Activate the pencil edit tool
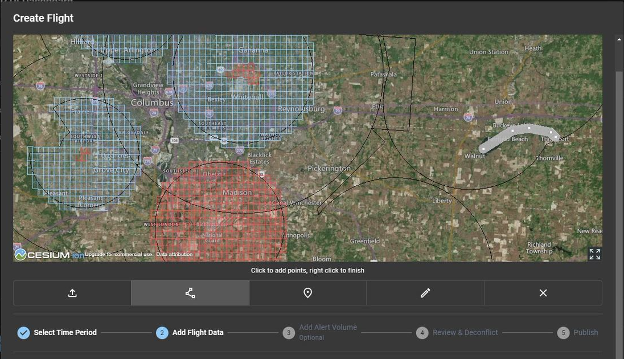Image resolution: width=624 pixels, height=360 pixels. (x=425, y=293)
